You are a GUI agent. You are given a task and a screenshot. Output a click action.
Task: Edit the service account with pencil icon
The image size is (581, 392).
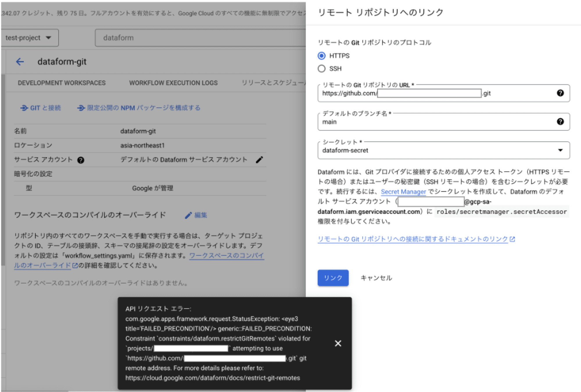click(259, 160)
